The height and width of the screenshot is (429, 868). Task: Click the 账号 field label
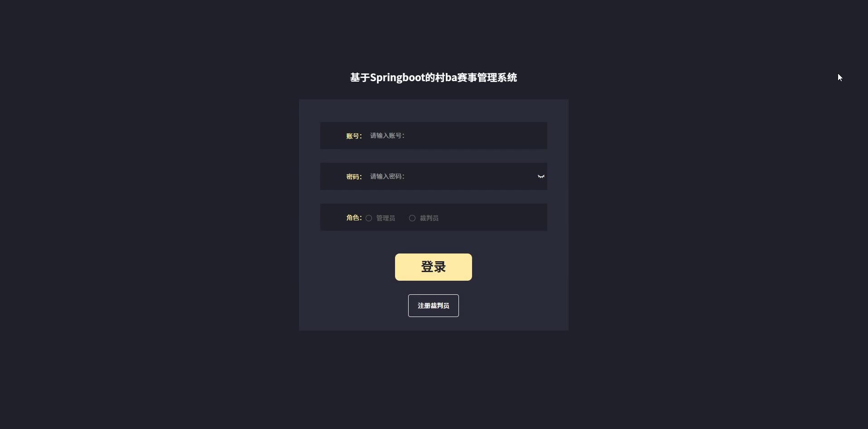[354, 136]
